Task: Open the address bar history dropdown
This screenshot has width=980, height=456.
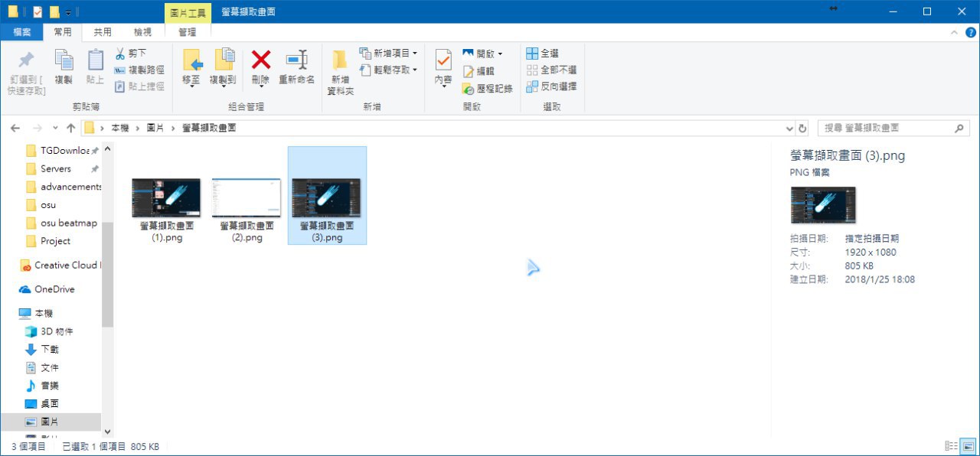Action: coord(790,128)
